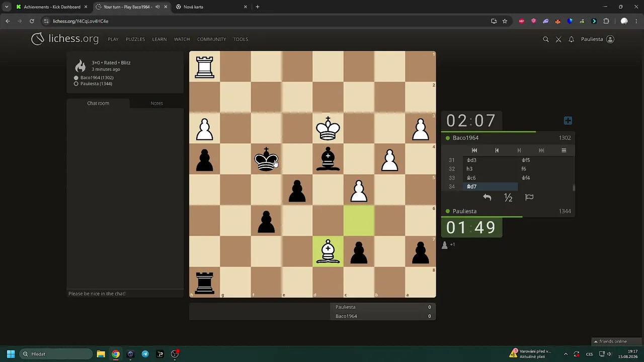This screenshot has width=644, height=362.
Task: Open AdBlock Plus extension
Action: [521, 21]
